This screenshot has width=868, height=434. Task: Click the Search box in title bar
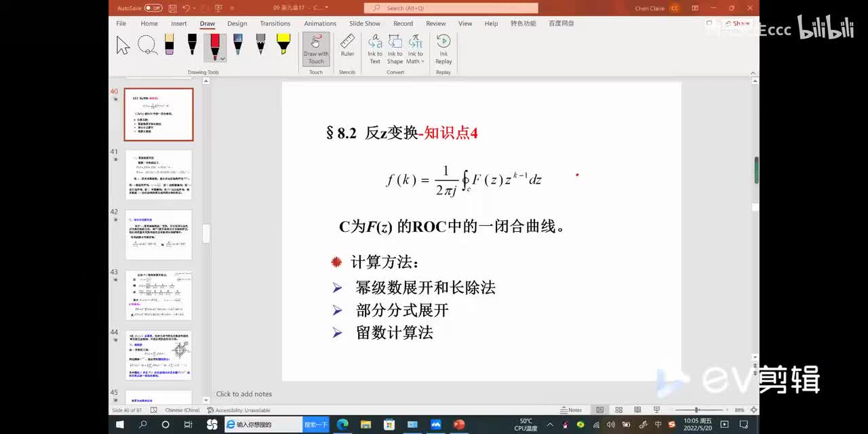451,8
